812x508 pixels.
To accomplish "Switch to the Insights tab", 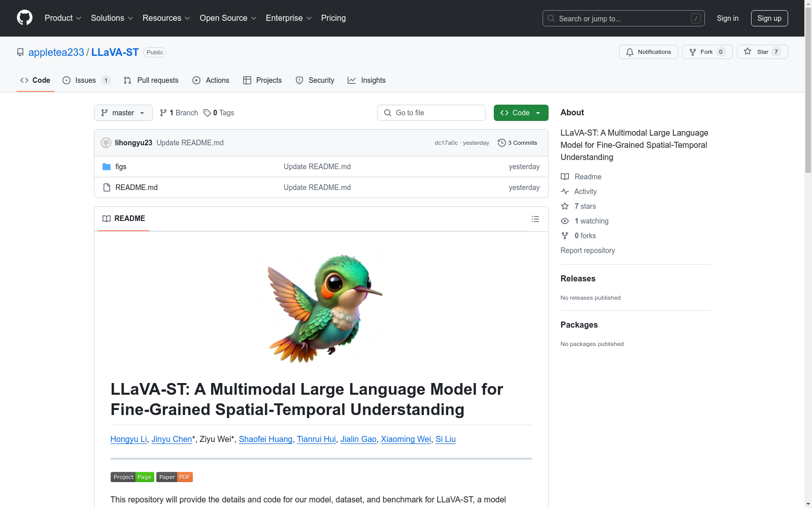I will (367, 80).
